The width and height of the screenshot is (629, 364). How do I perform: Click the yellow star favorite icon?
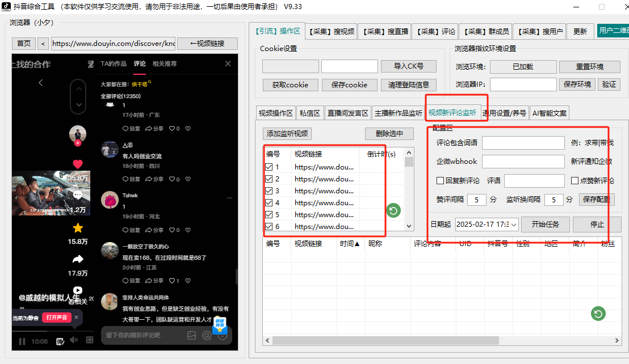(78, 228)
